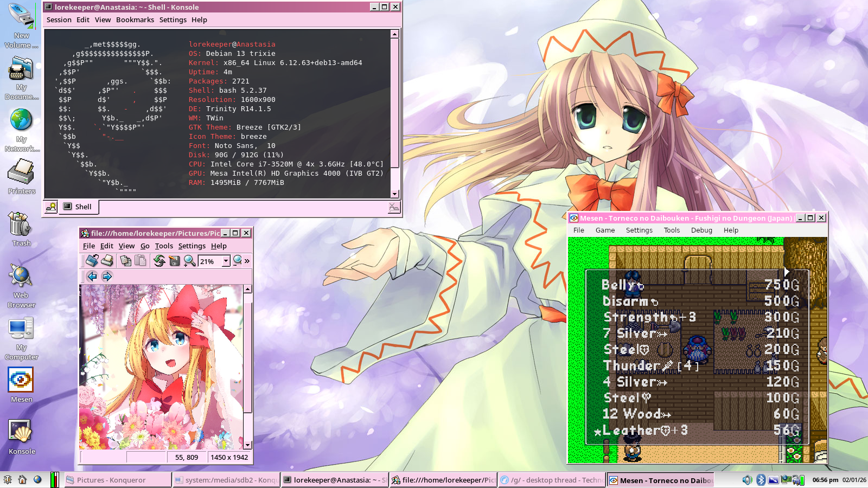Click the Konsole scrollbar down arrow
The image size is (868, 488).
point(395,194)
